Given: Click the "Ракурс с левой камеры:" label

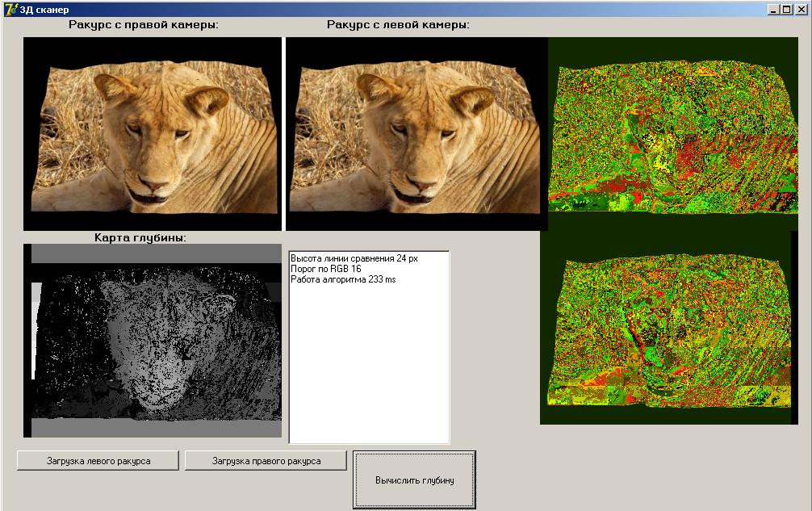Looking at the screenshot, I should coord(398,25).
